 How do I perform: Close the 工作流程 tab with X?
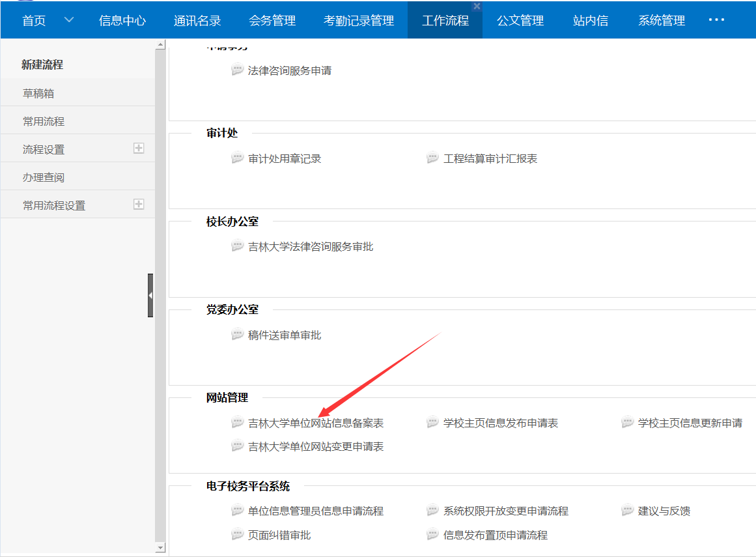click(477, 7)
